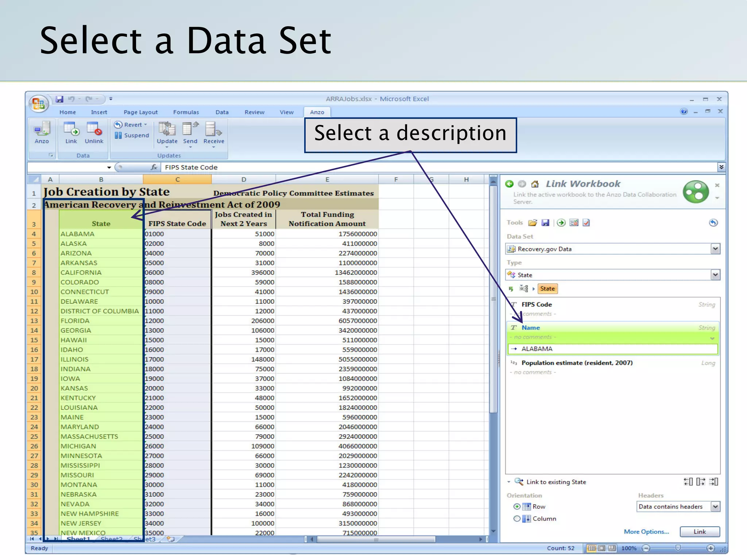Image resolution: width=747 pixels, height=560 pixels.
Task: Click the function fx icon in formula bar
Action: point(154,167)
